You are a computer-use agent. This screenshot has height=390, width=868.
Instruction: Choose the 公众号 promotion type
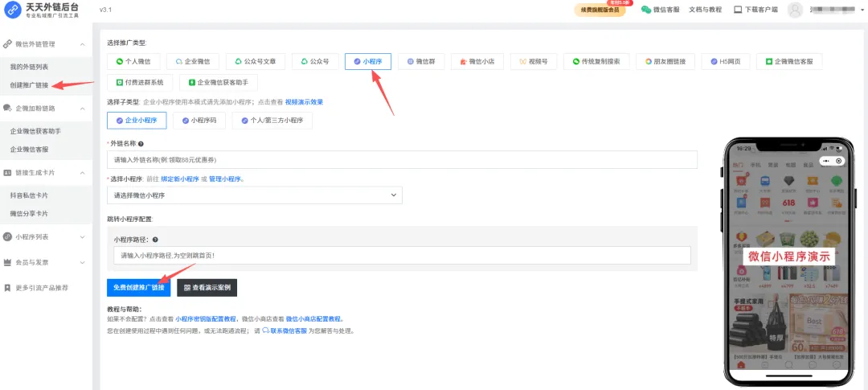(x=315, y=61)
